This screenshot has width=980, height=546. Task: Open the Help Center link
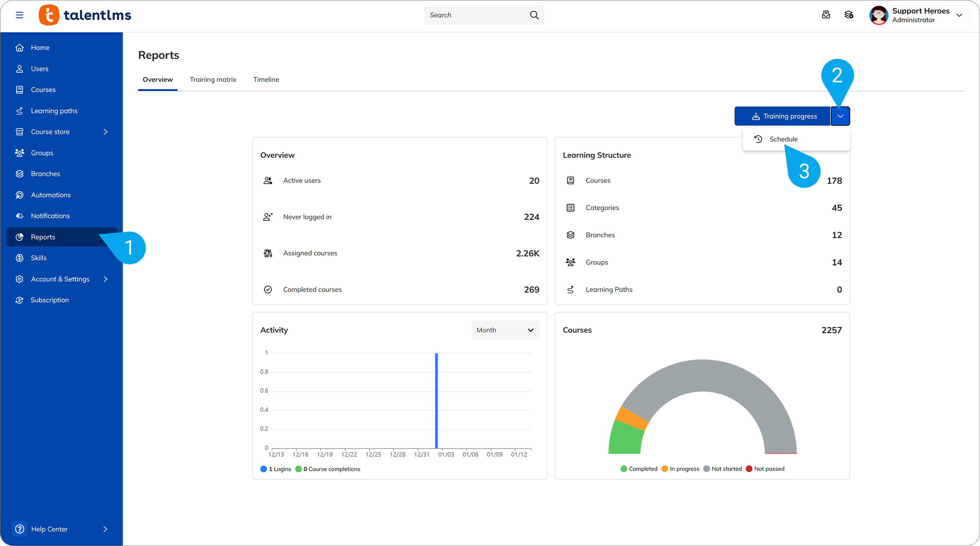[x=49, y=529]
